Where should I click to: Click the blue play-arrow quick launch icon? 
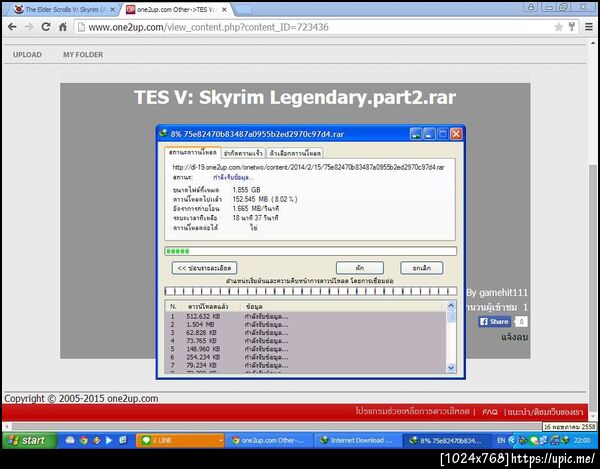tap(109, 440)
